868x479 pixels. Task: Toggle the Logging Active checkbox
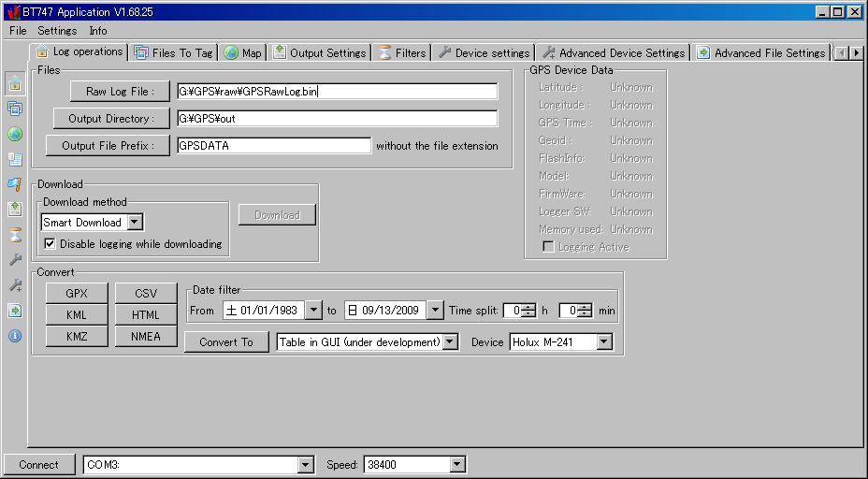[549, 247]
